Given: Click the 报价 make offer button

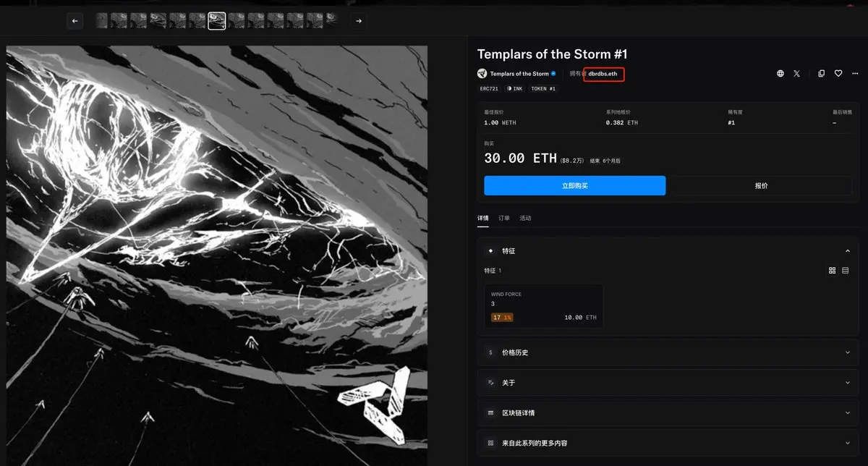Looking at the screenshot, I should click(x=761, y=186).
